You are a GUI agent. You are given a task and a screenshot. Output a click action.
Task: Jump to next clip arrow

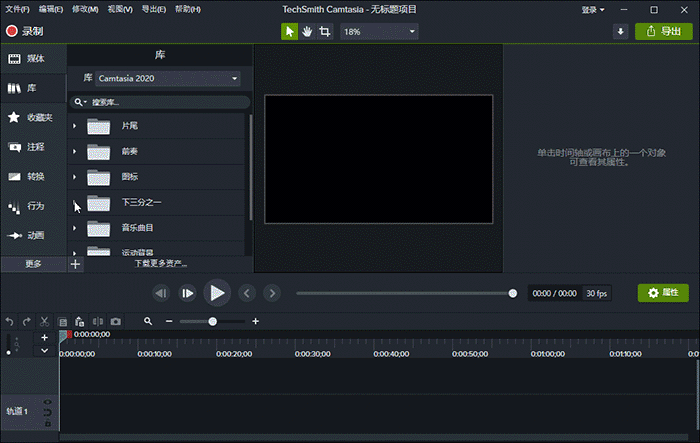(x=272, y=293)
